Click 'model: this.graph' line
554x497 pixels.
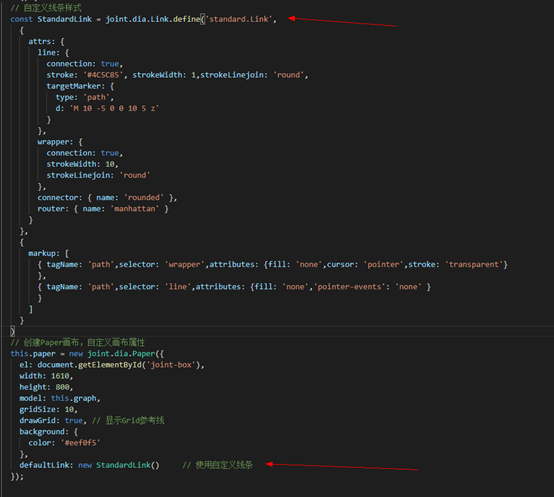(60, 398)
